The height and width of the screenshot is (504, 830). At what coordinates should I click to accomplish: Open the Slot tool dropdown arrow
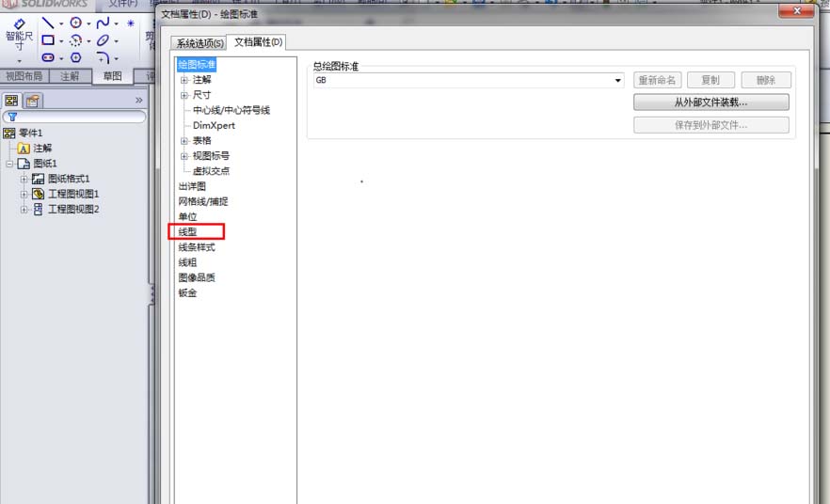61,58
